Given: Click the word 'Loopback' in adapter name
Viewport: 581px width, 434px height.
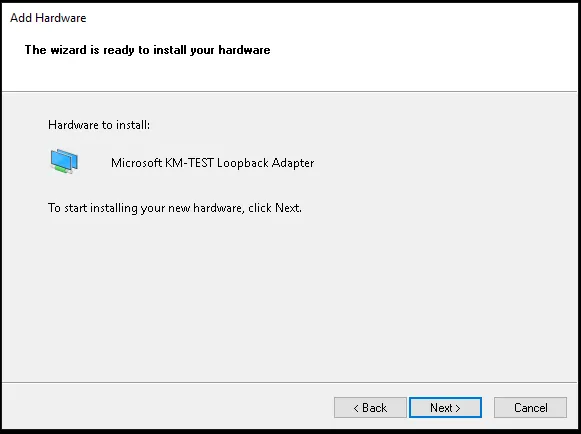Looking at the screenshot, I should 243,163.
